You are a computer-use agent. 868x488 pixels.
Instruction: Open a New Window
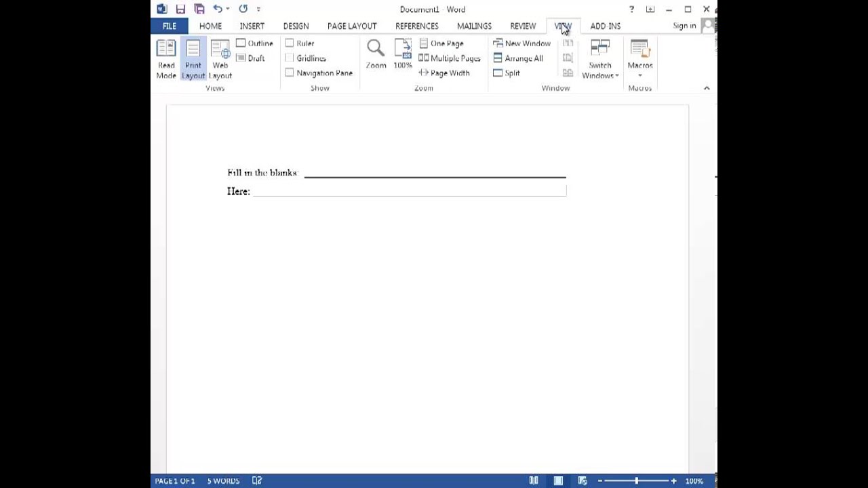click(x=522, y=43)
